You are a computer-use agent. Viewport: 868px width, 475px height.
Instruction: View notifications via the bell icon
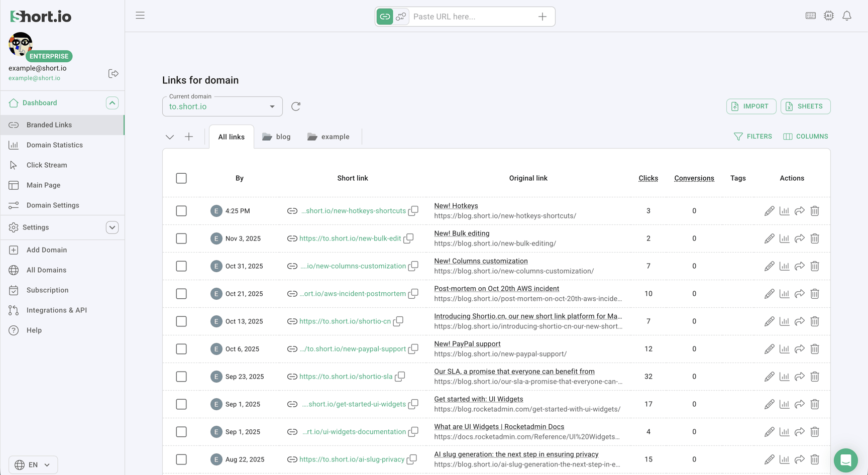click(847, 16)
